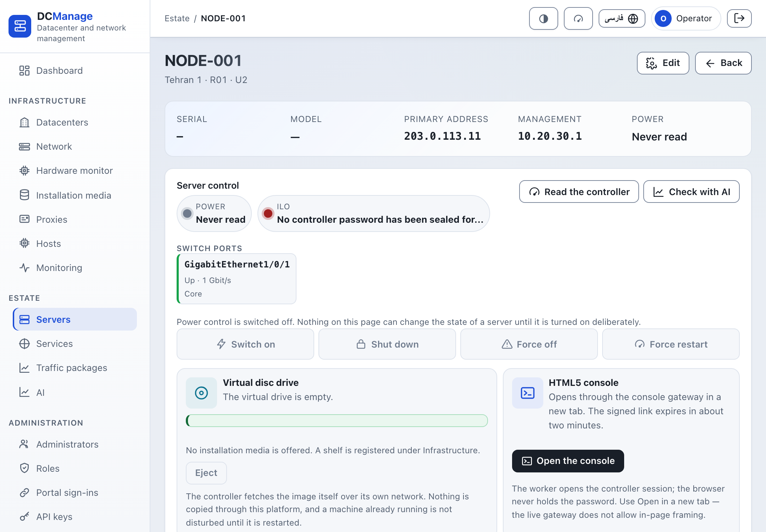The width and height of the screenshot is (766, 532).
Task: Click the POWER Never read status pill
Action: click(x=214, y=213)
